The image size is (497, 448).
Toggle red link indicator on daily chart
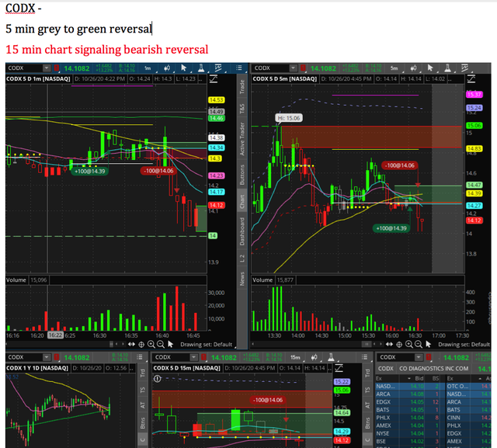57,357
